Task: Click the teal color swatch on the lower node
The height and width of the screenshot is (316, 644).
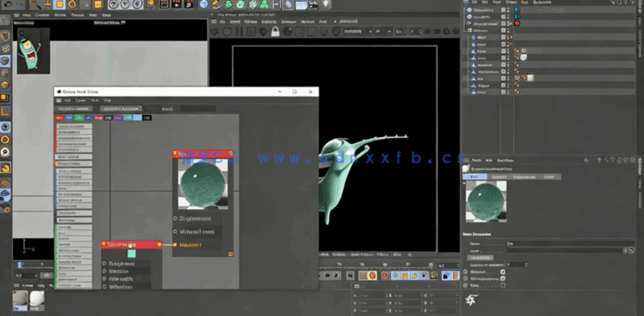Action: click(x=131, y=253)
